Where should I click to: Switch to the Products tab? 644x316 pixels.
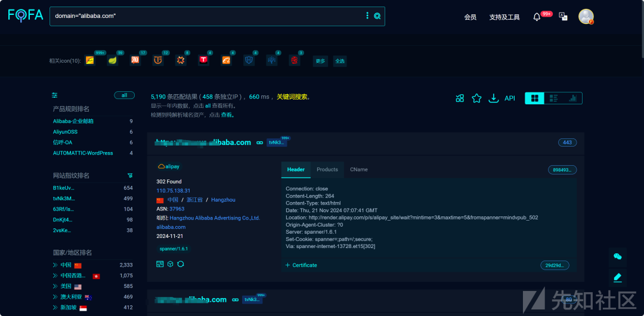pos(327,170)
